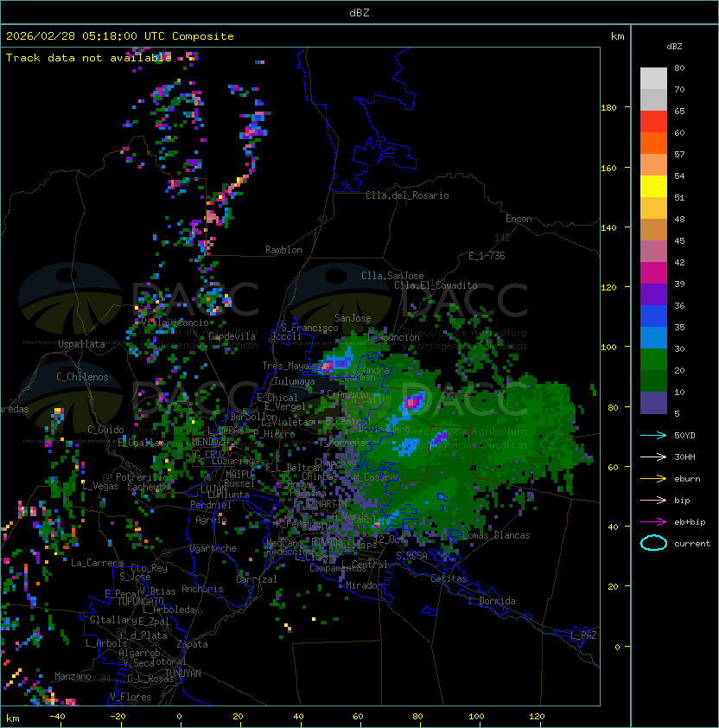Click the '-40' km tick on the horizontal axis
The width and height of the screenshot is (719, 728).
57,717
